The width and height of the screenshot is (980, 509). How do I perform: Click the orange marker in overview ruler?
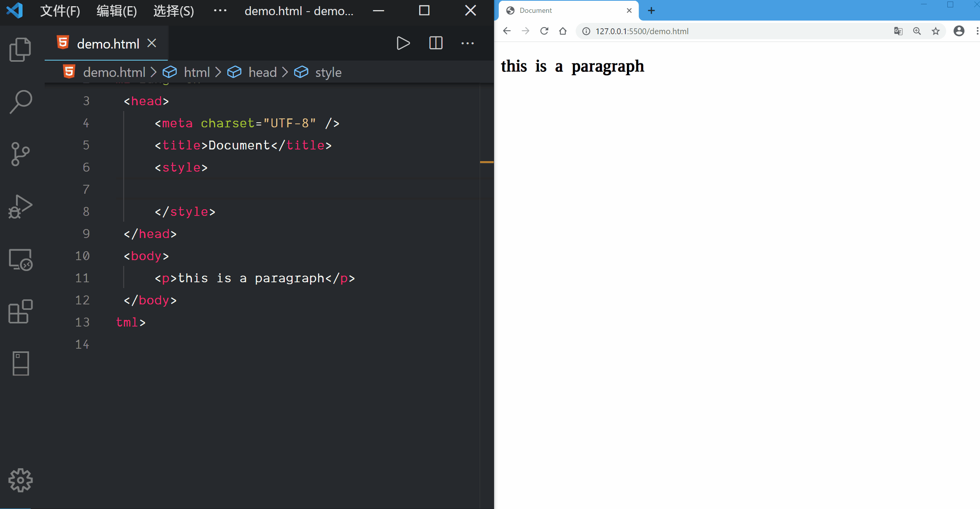pyautogui.click(x=486, y=162)
